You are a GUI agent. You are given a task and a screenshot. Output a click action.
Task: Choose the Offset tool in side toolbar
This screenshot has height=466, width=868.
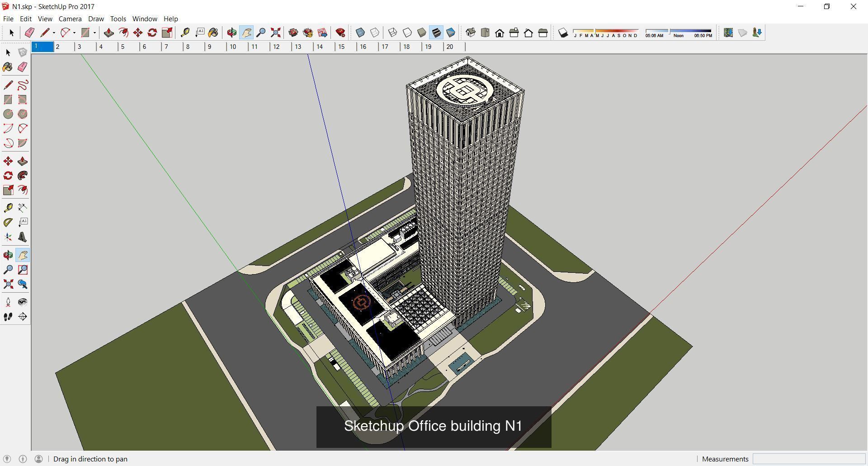pyautogui.click(x=23, y=190)
